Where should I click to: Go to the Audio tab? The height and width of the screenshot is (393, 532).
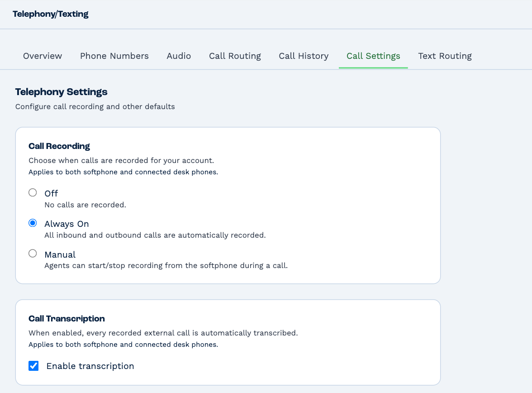[x=179, y=56]
